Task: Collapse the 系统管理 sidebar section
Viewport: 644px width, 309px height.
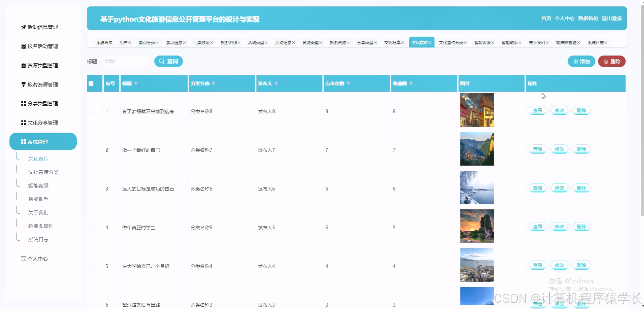Action: (43, 141)
